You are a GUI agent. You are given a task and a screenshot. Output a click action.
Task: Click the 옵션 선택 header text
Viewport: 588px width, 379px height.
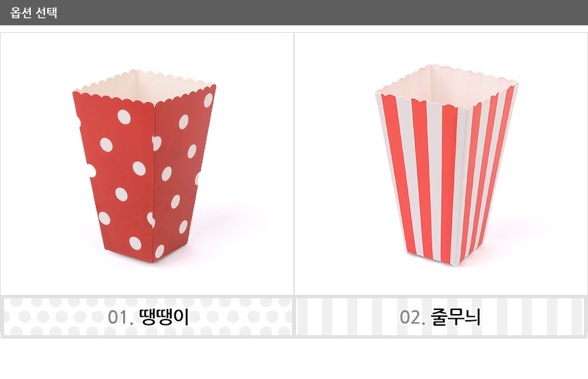click(34, 12)
